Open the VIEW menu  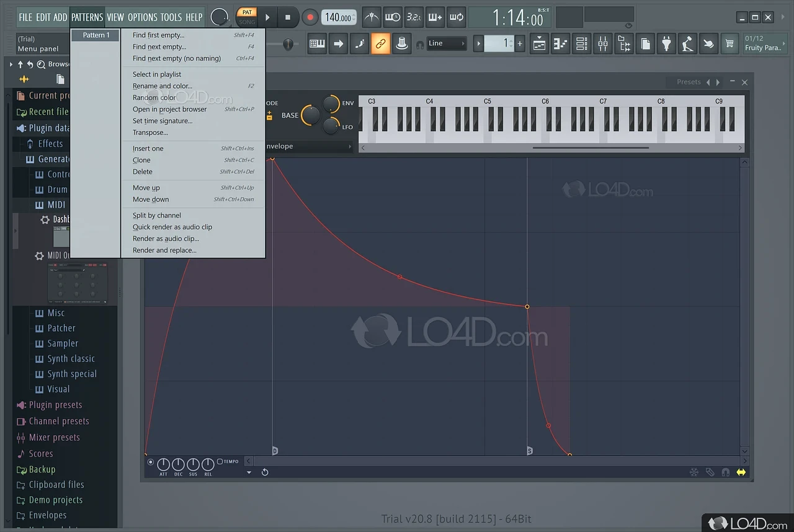click(x=115, y=17)
